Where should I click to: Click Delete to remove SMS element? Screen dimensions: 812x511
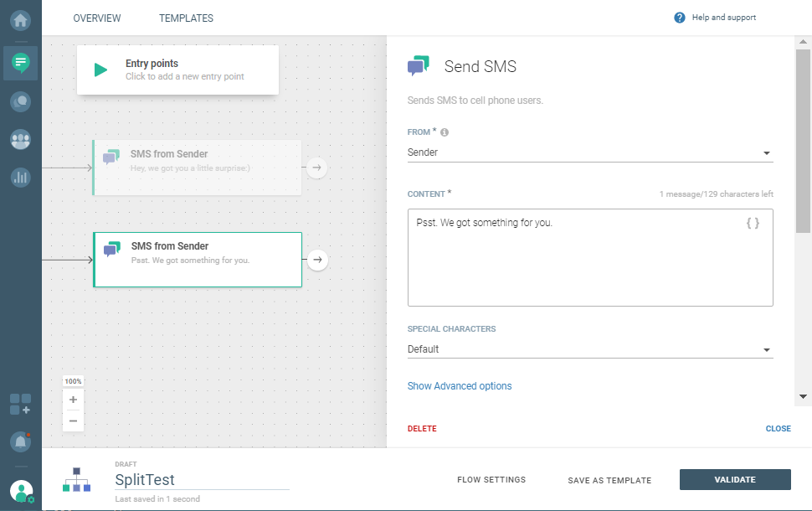(422, 429)
